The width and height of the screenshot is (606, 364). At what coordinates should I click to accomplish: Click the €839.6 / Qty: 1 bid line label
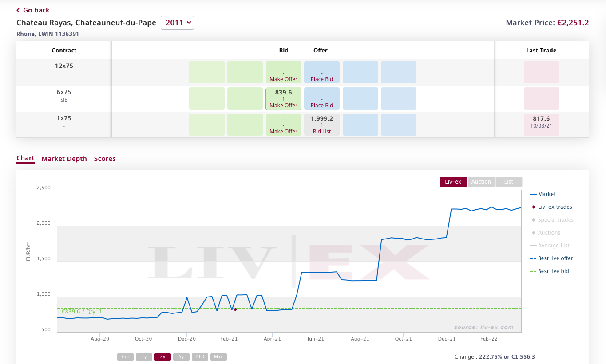pyautogui.click(x=82, y=312)
